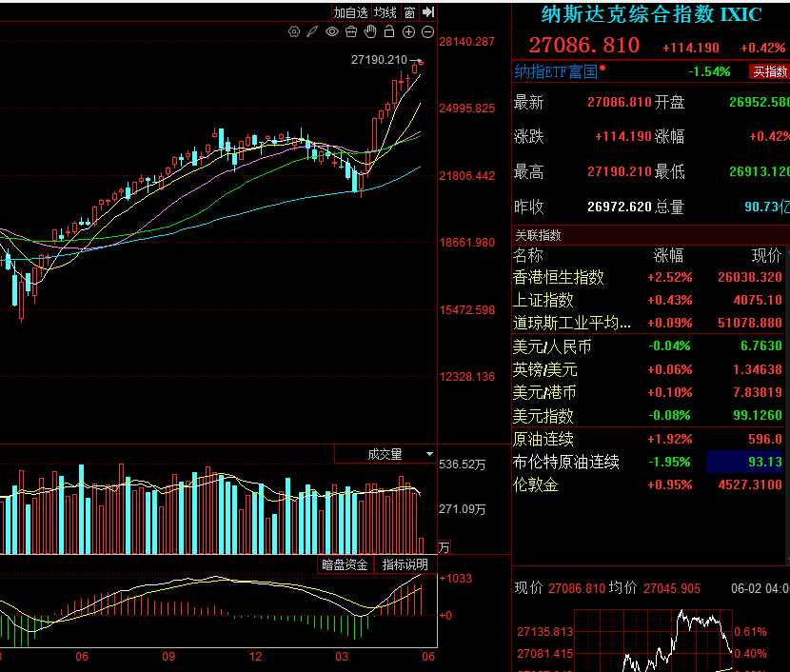Select the 原油连续 row

click(x=648, y=439)
